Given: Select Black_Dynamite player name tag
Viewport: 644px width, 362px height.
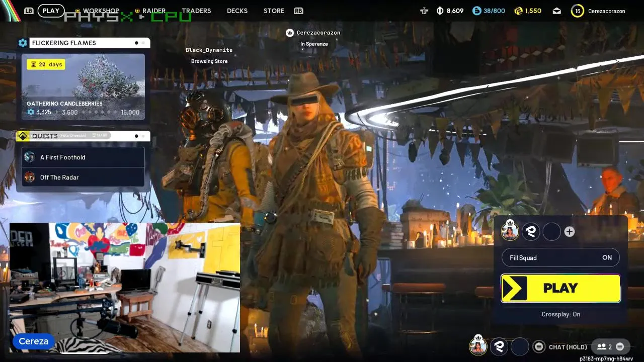Looking at the screenshot, I should coord(209,50).
